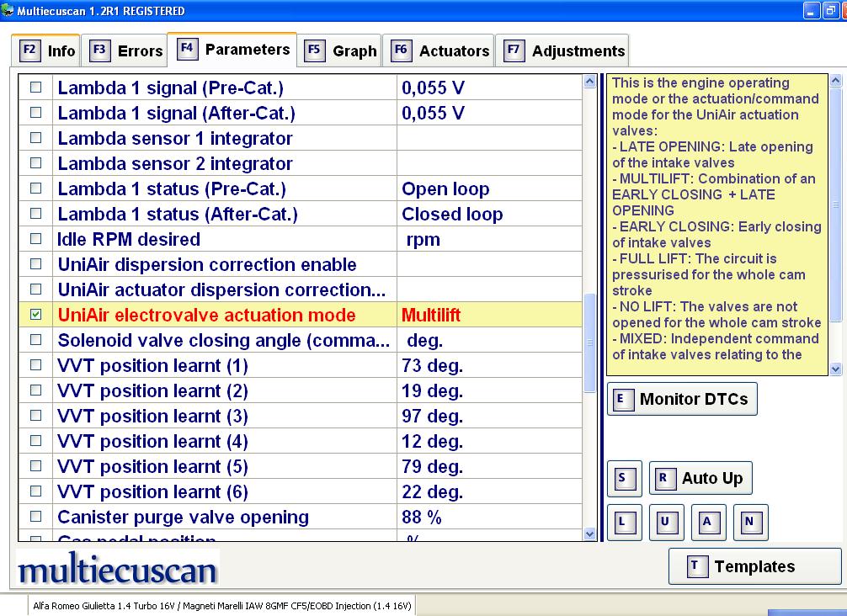Tick the VVT position learnt (1) checkbox
847x616 pixels.
pyautogui.click(x=36, y=365)
